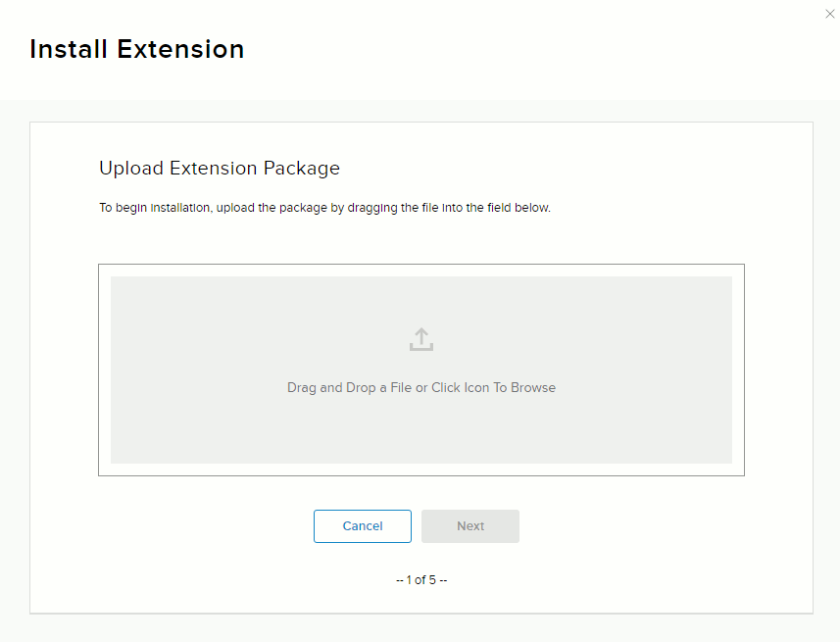Click the 'Install Extension' title
The height and width of the screenshot is (642, 840).
[137, 49]
